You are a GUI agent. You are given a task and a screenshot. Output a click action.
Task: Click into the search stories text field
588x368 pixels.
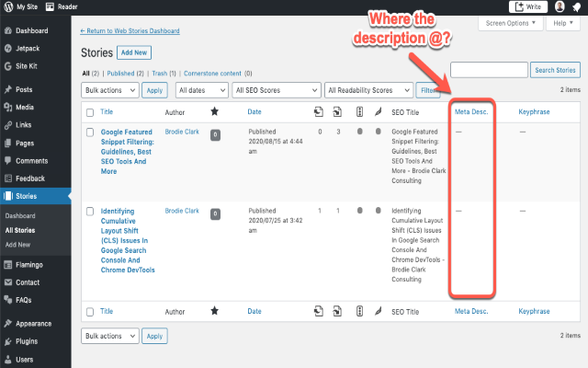(x=489, y=70)
